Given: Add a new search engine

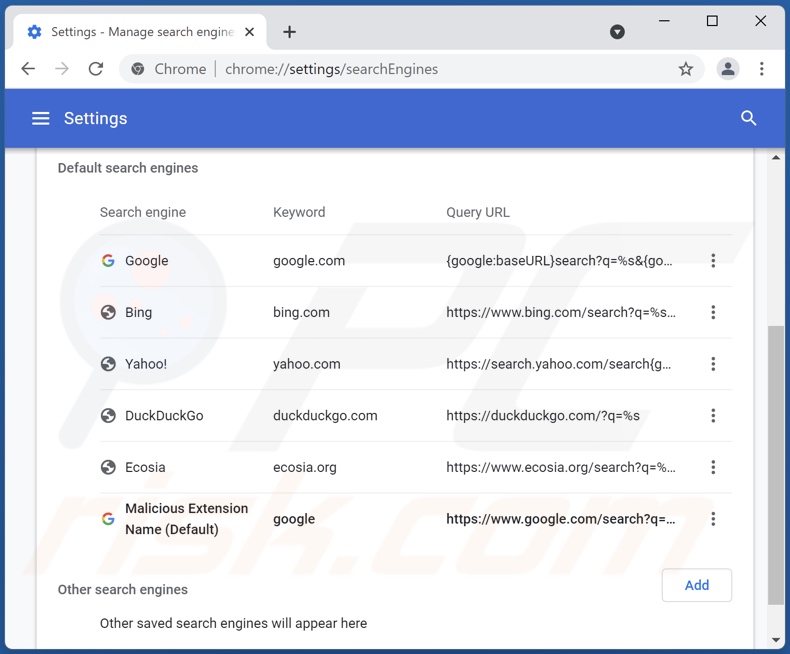Looking at the screenshot, I should pyautogui.click(x=696, y=585).
